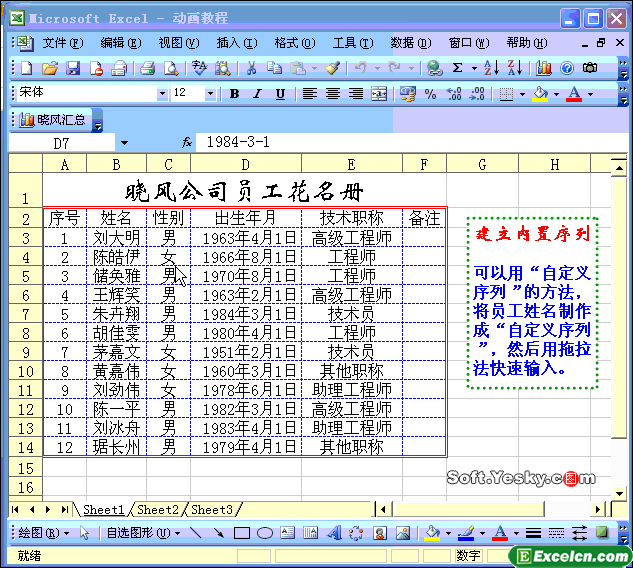This screenshot has height=568, width=633.
Task: Select the Line drawing tool
Action: coord(196,533)
